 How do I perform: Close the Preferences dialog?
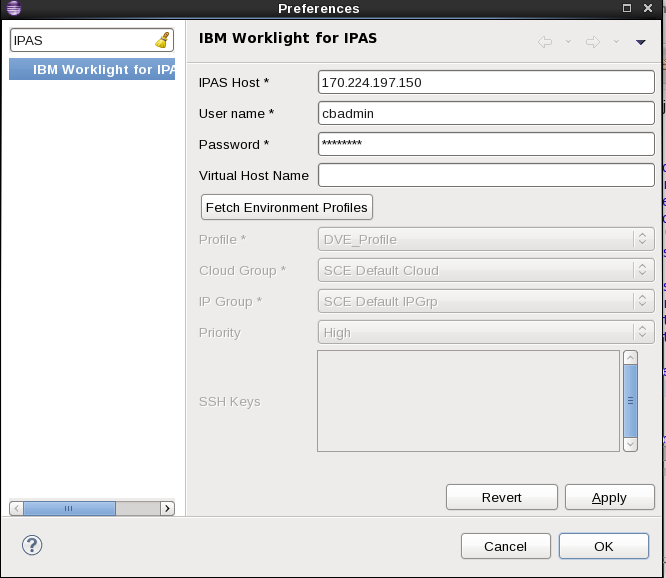(x=648, y=8)
